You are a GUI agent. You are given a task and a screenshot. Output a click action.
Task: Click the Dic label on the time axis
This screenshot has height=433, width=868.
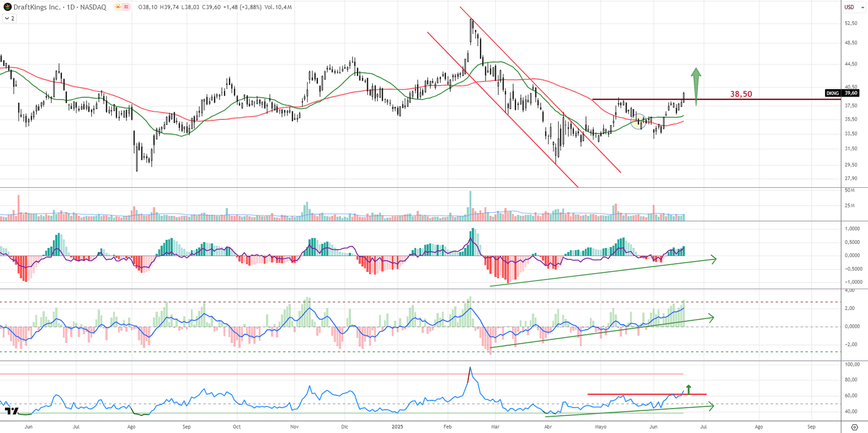pos(344,427)
